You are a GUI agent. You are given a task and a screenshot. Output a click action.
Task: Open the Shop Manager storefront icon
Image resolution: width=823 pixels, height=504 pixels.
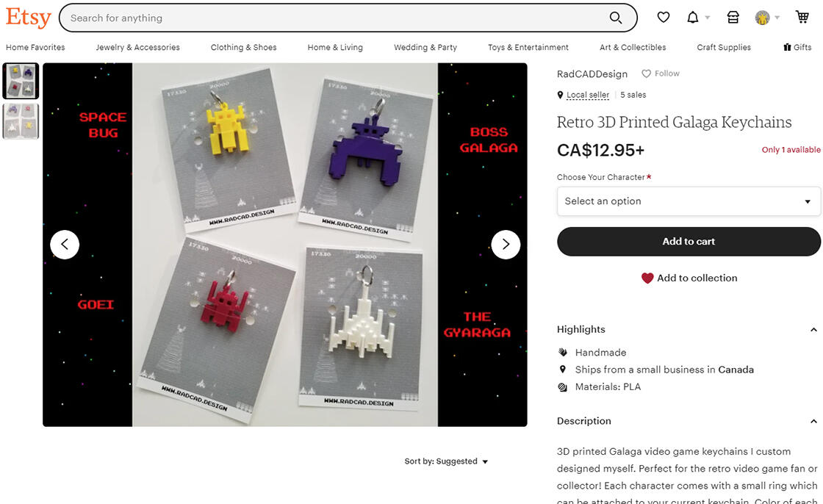[x=733, y=18]
